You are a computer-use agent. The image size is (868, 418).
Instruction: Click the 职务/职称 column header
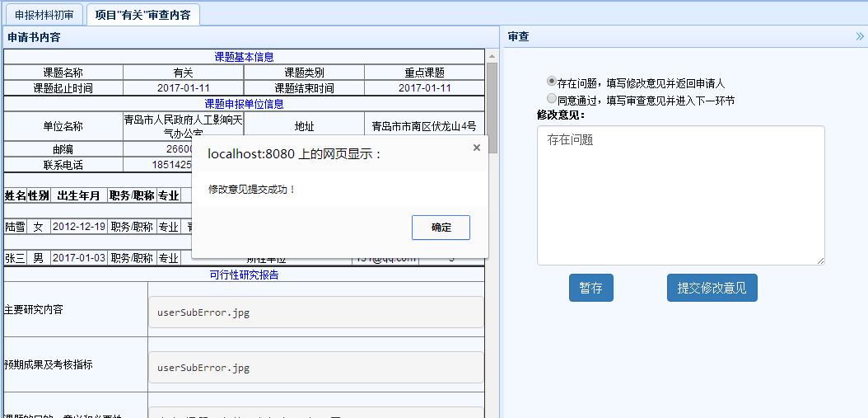click(132, 195)
